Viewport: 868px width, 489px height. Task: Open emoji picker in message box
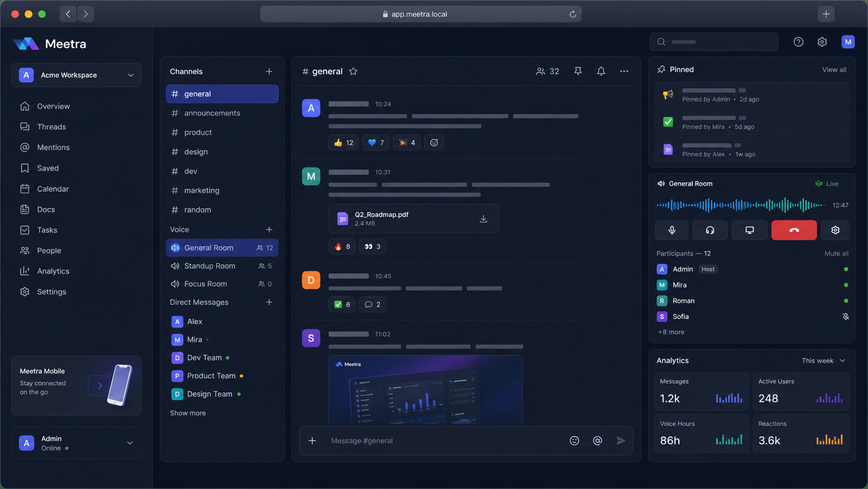(574, 441)
